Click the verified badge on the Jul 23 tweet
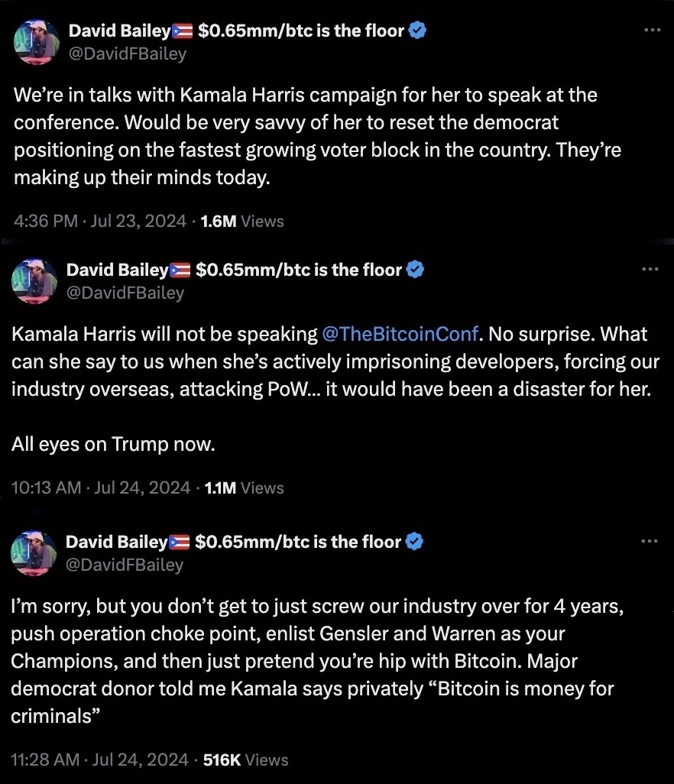The image size is (674, 784). (418, 31)
